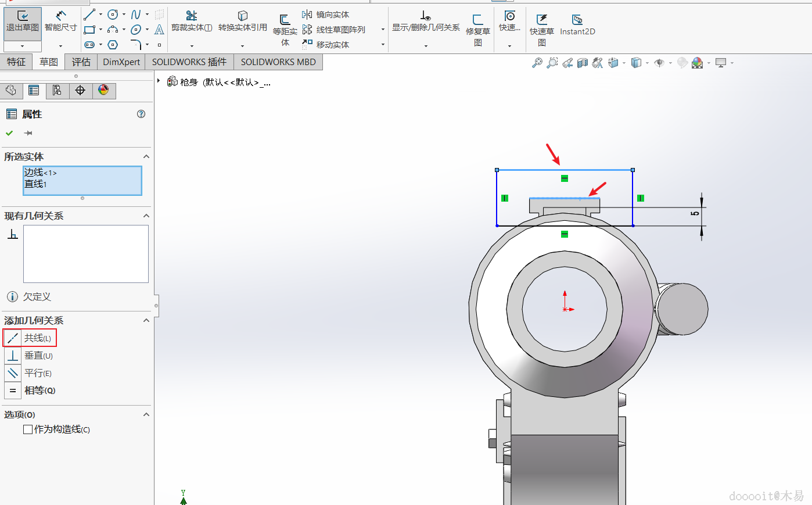812x505 pixels.
Task: Collapse the 所选实体 section
Action: [146, 157]
